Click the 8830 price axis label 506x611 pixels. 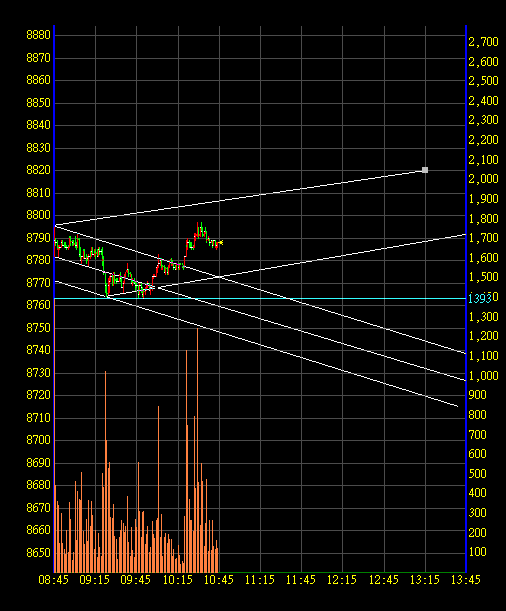pos(39,148)
